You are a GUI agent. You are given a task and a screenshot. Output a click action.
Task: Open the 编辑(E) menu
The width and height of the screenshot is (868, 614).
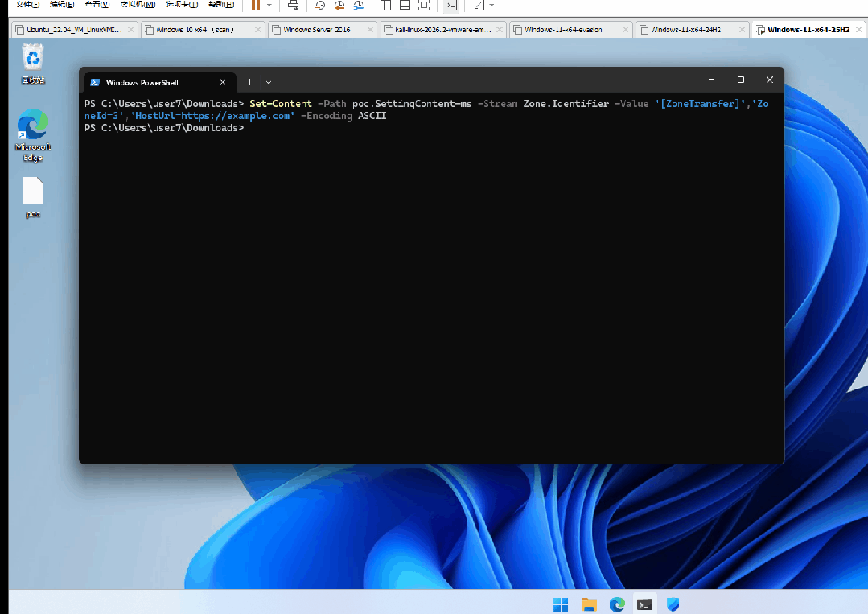coord(62,5)
